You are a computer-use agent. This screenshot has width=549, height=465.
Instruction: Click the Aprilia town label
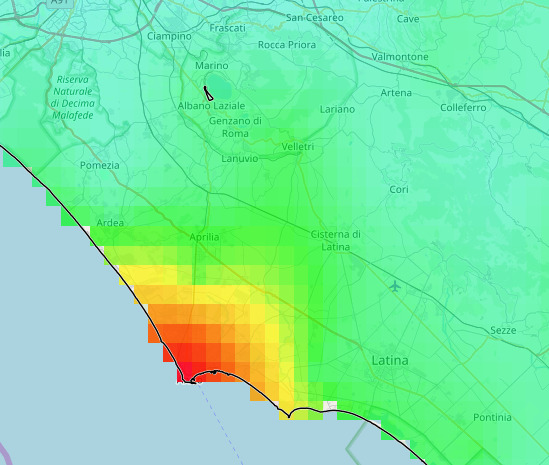[204, 237]
